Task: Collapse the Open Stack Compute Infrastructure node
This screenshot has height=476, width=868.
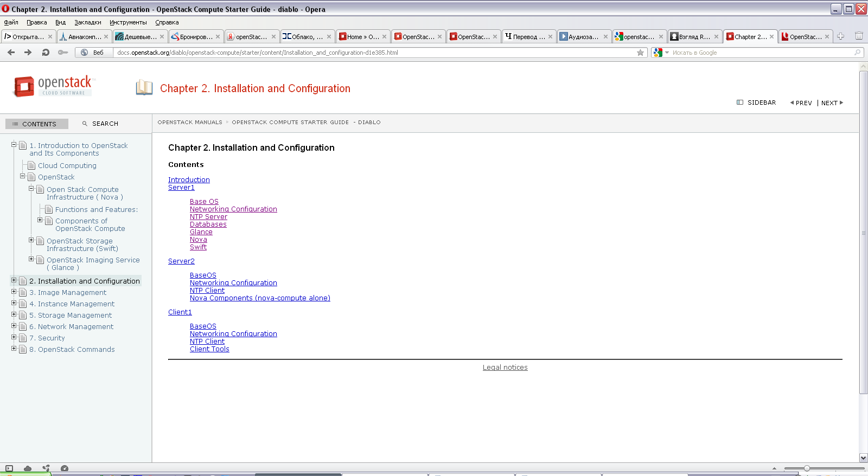Action: (x=31, y=188)
